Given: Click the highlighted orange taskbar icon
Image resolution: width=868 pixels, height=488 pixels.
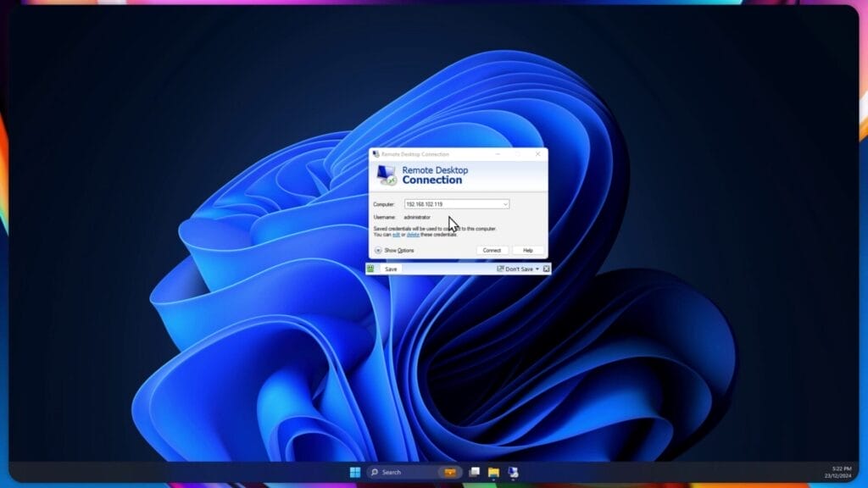Looking at the screenshot, I should 450,472.
